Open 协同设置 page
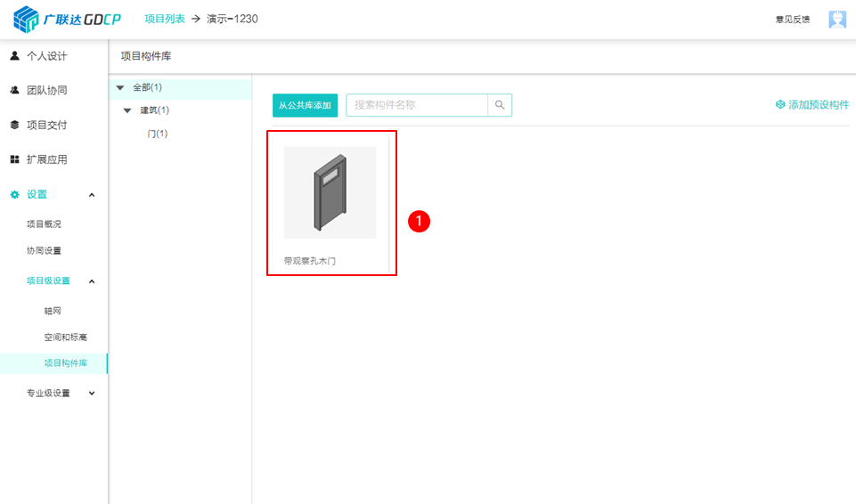The image size is (856, 504). (44, 250)
